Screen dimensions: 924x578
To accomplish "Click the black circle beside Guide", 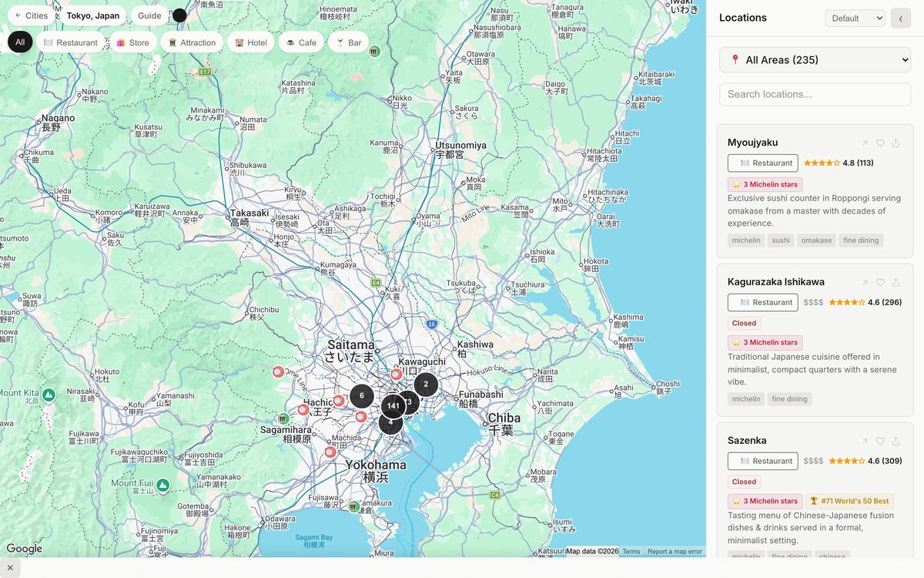I will click(179, 15).
